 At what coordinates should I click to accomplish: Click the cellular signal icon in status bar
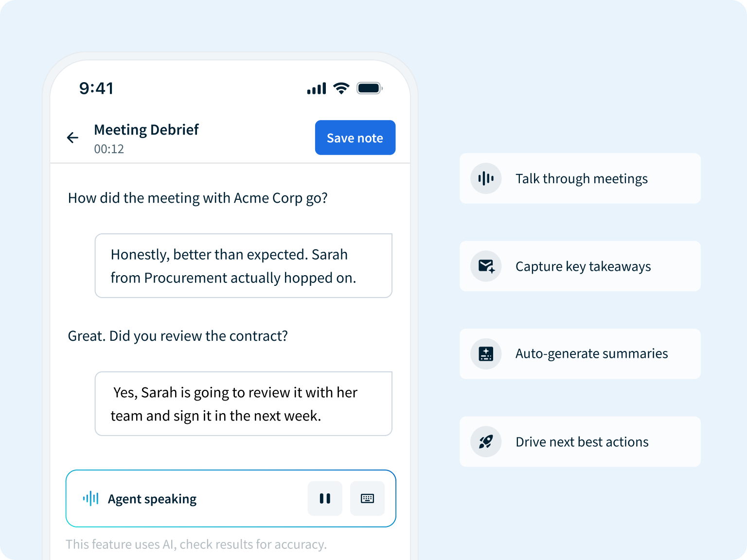click(317, 88)
